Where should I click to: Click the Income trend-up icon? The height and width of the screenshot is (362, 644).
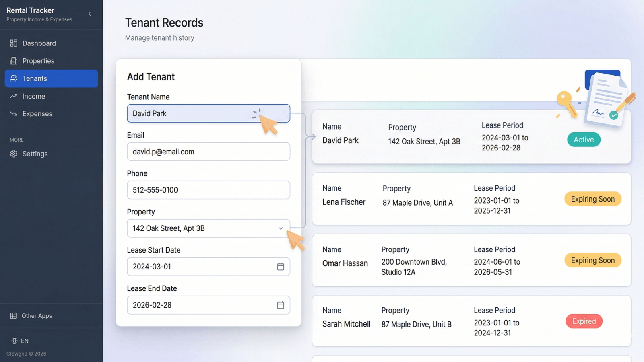pos(14,96)
